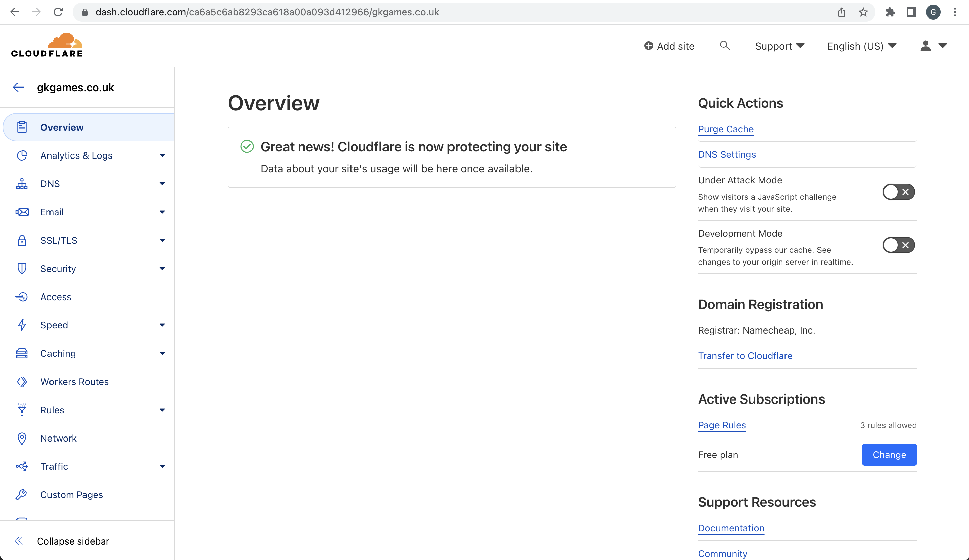
Task: Collapse the sidebar panel
Action: click(x=73, y=541)
